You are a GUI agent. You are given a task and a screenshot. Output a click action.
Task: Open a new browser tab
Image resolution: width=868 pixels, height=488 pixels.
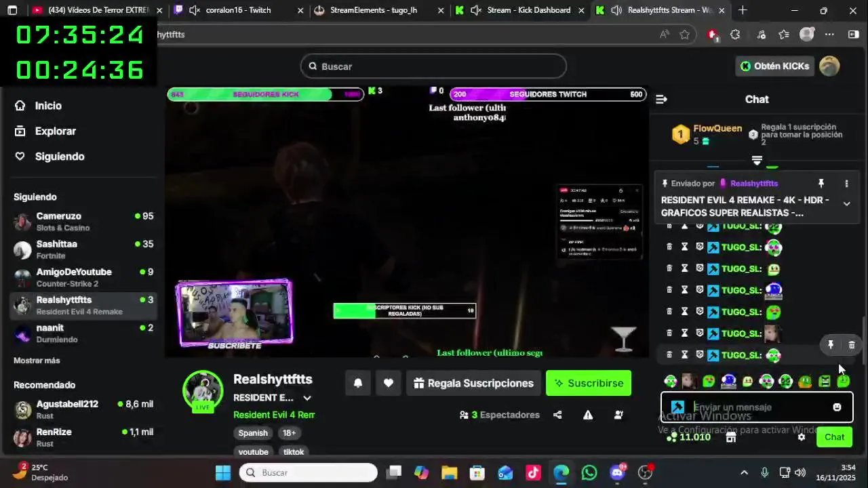(743, 10)
